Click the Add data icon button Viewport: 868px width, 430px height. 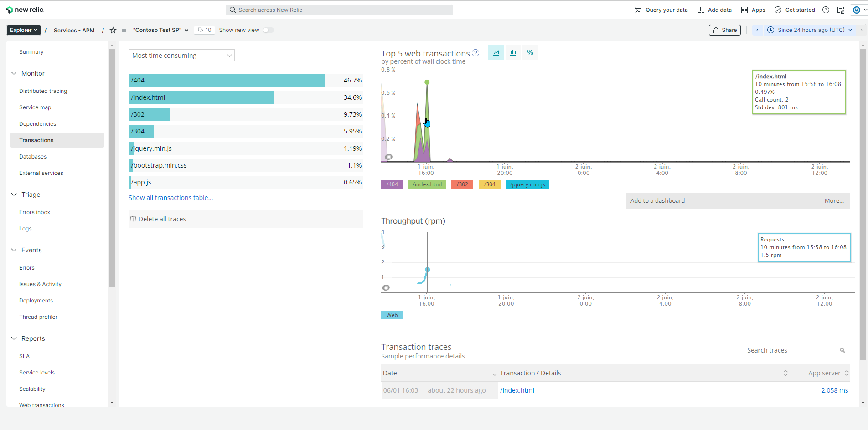click(700, 10)
